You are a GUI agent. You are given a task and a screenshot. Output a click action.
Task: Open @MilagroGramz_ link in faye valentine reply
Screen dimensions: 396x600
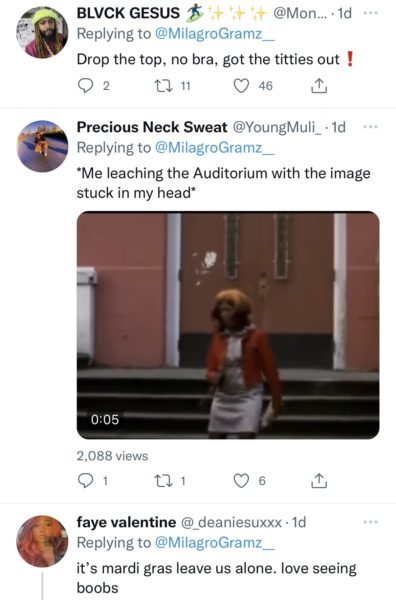[214, 543]
